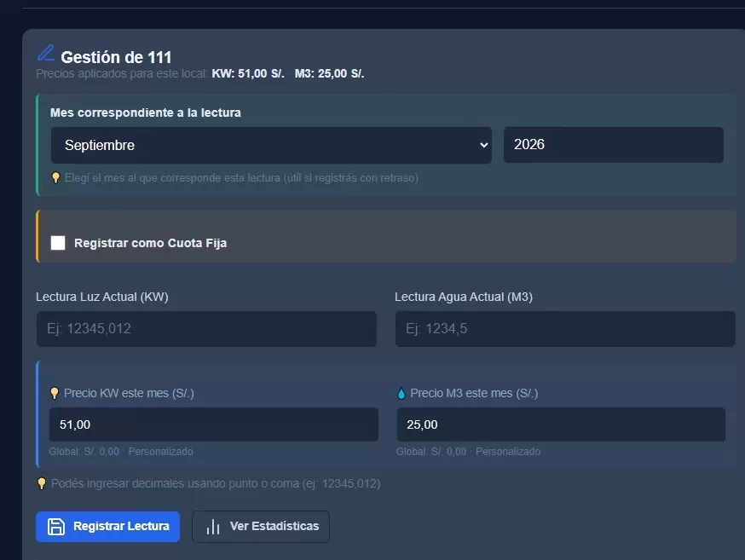Click the lightbulb icon beside Elegí el mes hint
745x560 pixels.
[x=55, y=177]
